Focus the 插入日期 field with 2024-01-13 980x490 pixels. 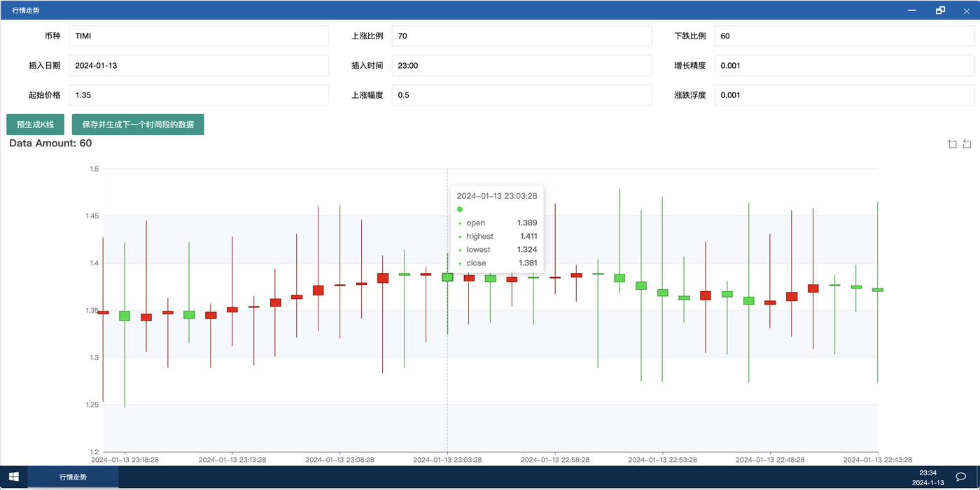[199, 65]
